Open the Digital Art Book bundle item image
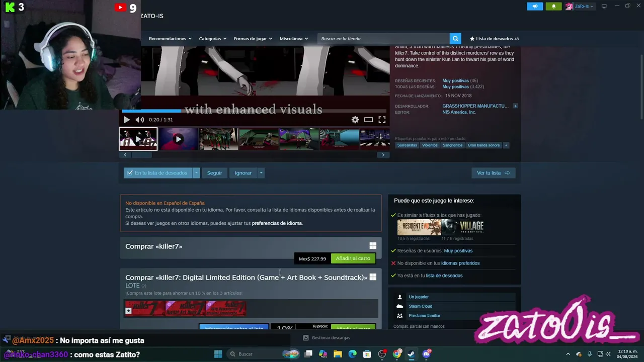Viewport: 644px width, 362px height. tap(185, 308)
